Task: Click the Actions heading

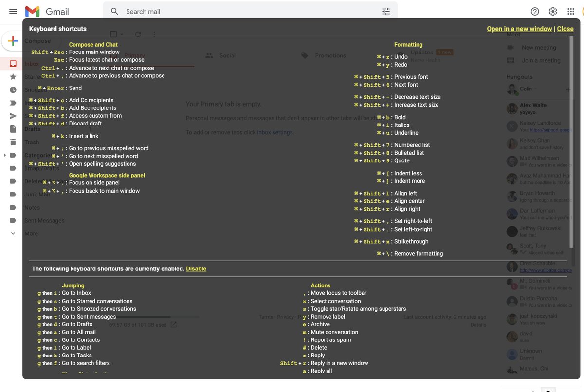Action: pos(321,285)
